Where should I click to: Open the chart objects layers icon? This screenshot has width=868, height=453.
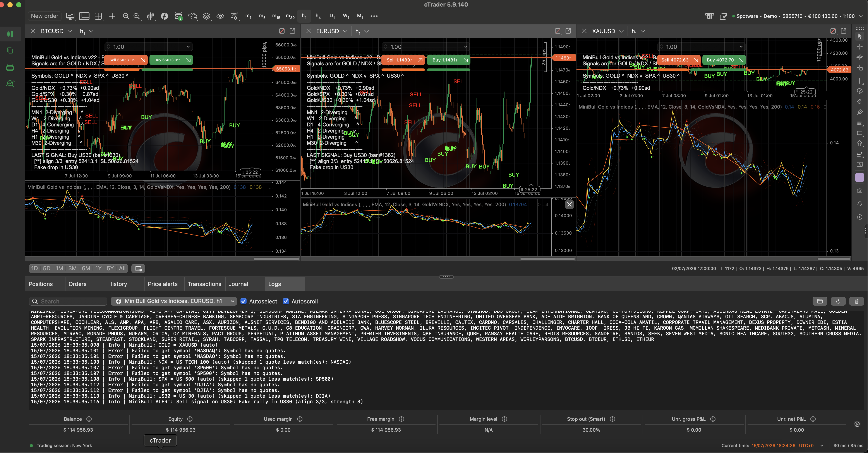206,16
